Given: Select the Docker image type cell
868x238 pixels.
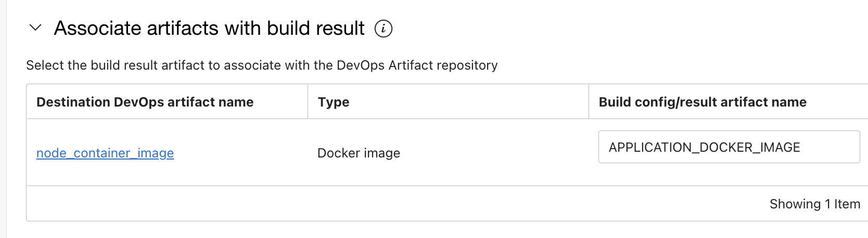Looking at the screenshot, I should 359,153.
